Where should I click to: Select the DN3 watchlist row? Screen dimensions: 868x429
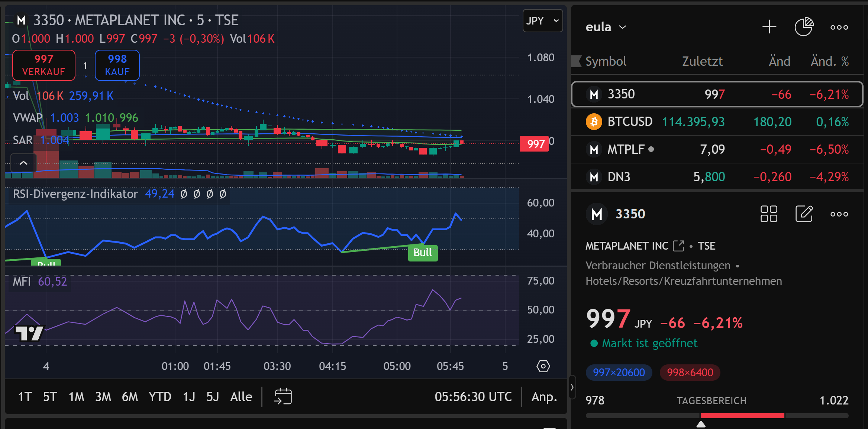[717, 177]
